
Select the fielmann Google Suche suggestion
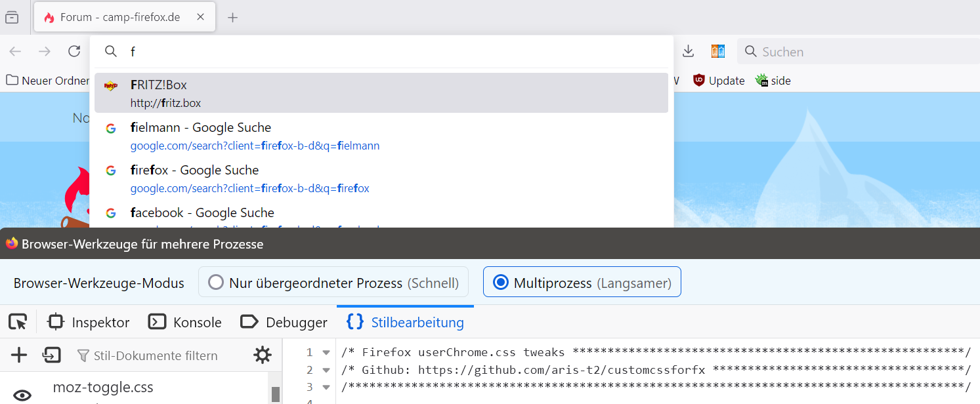[381, 136]
